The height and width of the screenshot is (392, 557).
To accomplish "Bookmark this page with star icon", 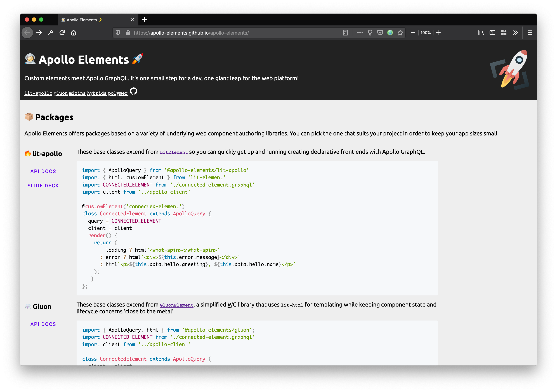I will [400, 33].
